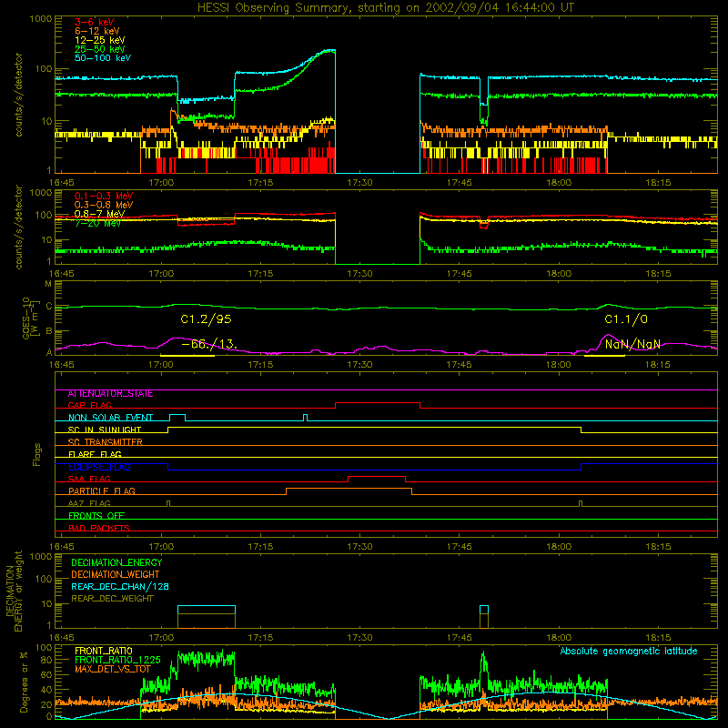Click the 'GAP_FLAG' label
Screen dimensions: 728x728
(89, 405)
